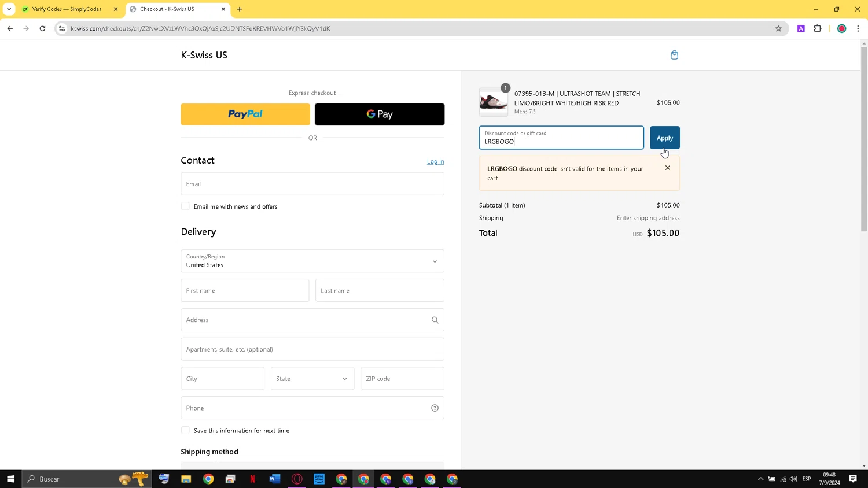The width and height of the screenshot is (868, 488).
Task: Open File Explorer from the taskbar
Action: pos(186,479)
